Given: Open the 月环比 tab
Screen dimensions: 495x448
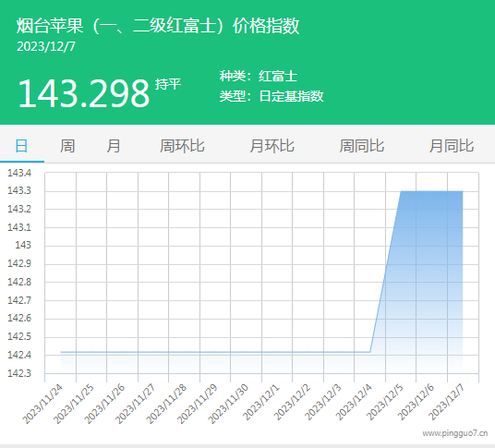Looking at the screenshot, I should (272, 146).
